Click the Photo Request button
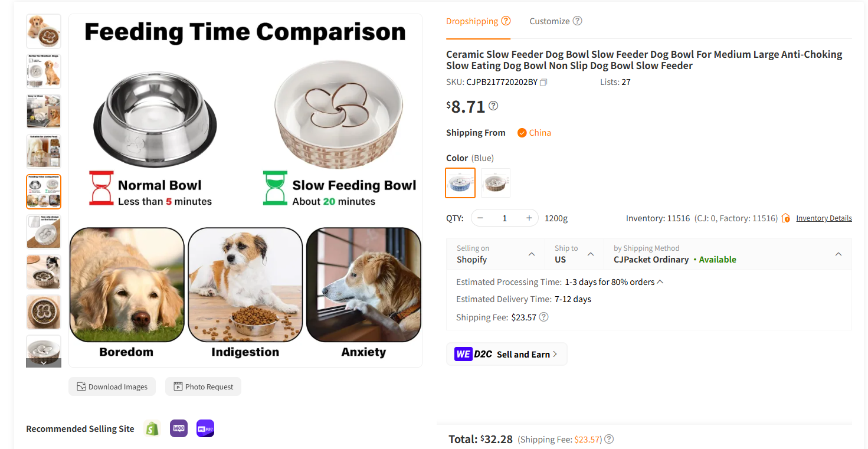The width and height of the screenshot is (868, 449). 203,386
